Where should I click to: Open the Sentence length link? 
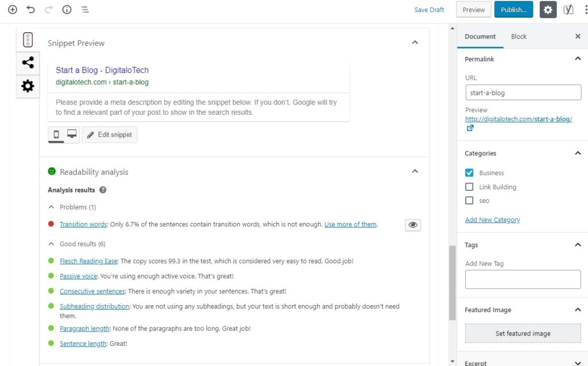click(83, 344)
